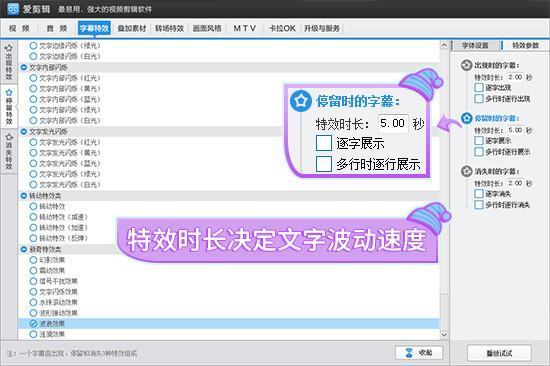Open the 画面风格 tab
Viewport: 550px width, 366px height.
(x=207, y=28)
